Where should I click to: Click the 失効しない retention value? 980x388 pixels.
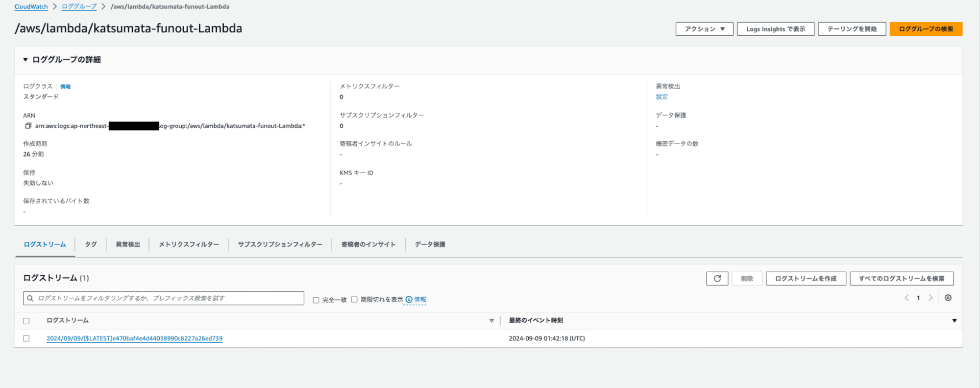point(38,183)
